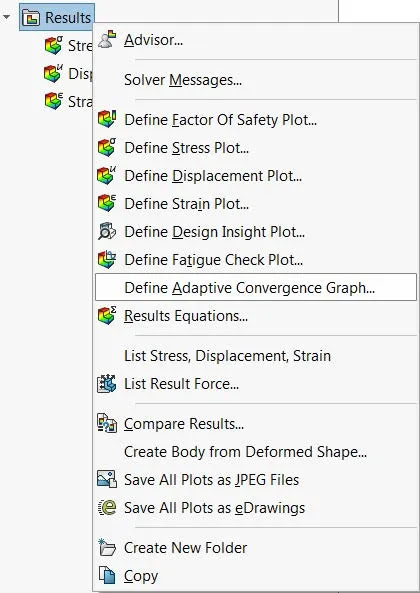
Task: Click the Compare Results icon
Action: click(107, 424)
